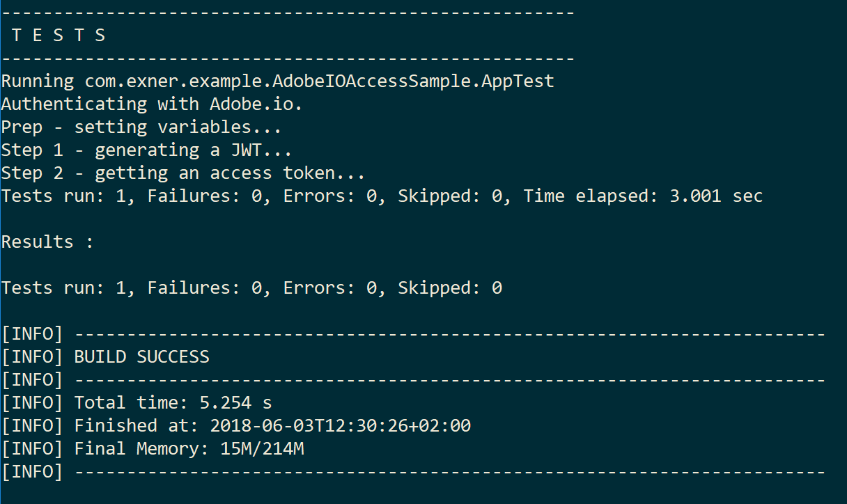
Task: Click the Results : heading line
Action: 47,242
